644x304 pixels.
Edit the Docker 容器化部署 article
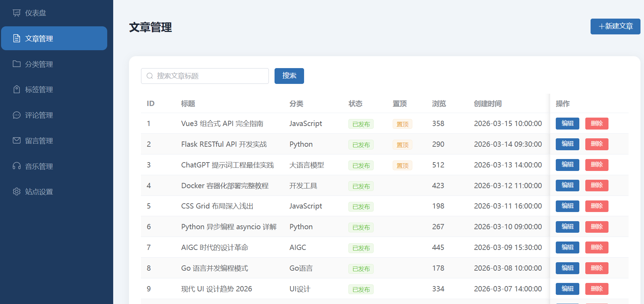pyautogui.click(x=567, y=185)
